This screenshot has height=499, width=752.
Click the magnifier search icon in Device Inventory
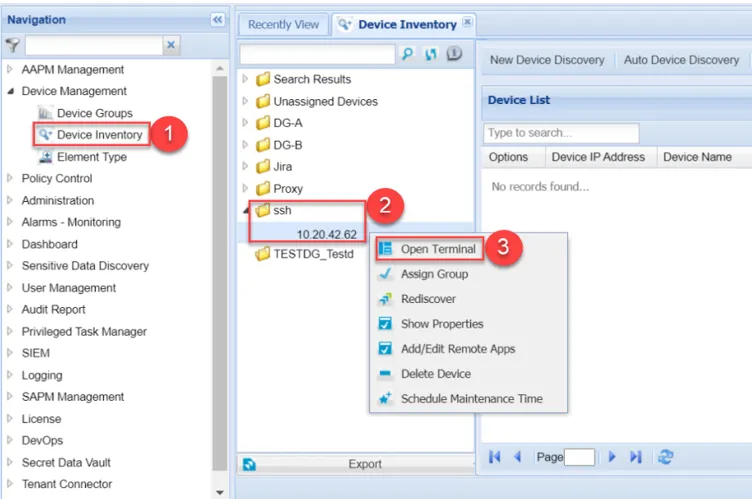pos(407,54)
